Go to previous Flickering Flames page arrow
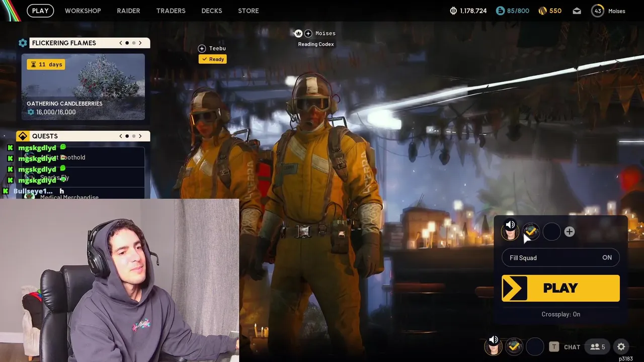Screen dimensions: 644x362 [121, 43]
